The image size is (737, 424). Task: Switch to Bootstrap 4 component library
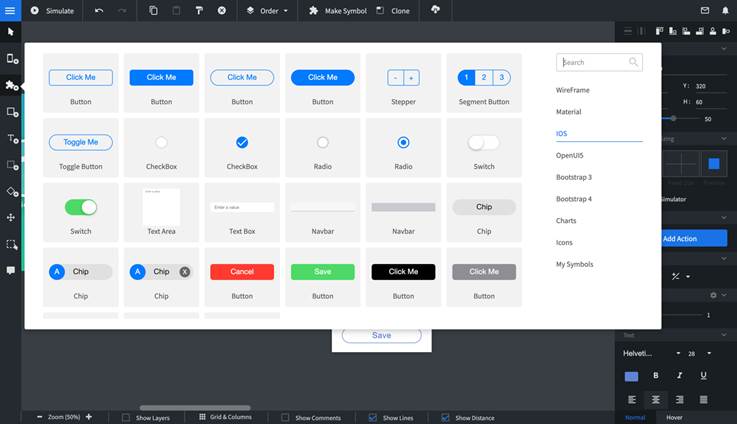574,199
